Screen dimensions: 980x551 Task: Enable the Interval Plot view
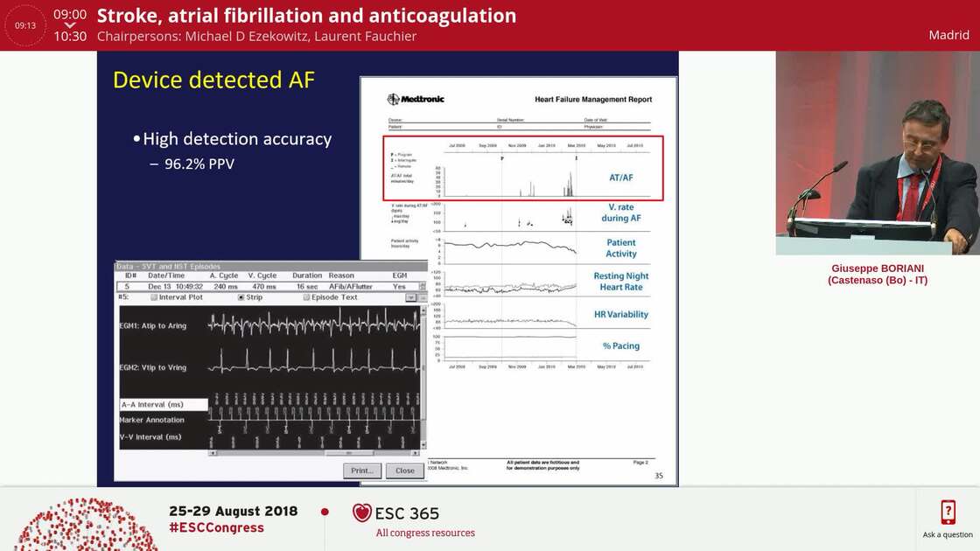pyautogui.click(x=156, y=297)
